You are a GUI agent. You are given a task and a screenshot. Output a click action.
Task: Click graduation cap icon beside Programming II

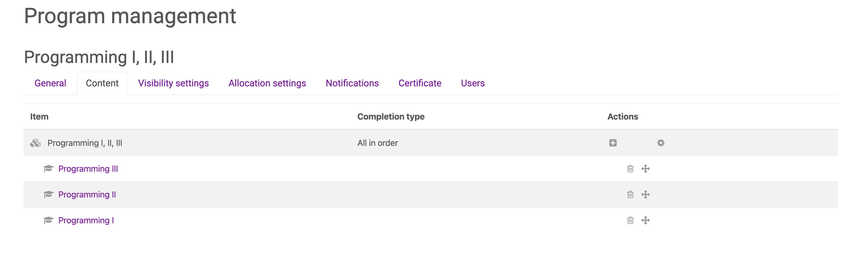[49, 194]
